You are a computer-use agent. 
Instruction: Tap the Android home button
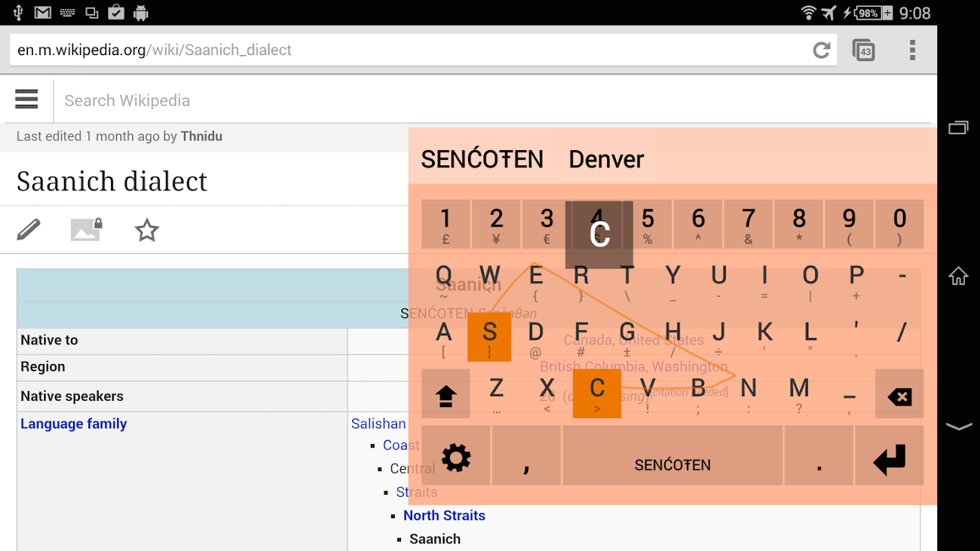[x=958, y=276]
